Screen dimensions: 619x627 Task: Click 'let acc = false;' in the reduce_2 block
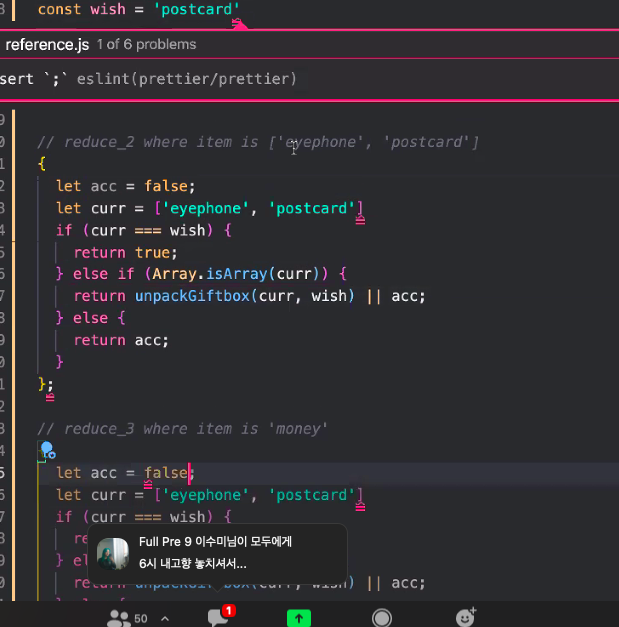pyautogui.click(x=126, y=186)
